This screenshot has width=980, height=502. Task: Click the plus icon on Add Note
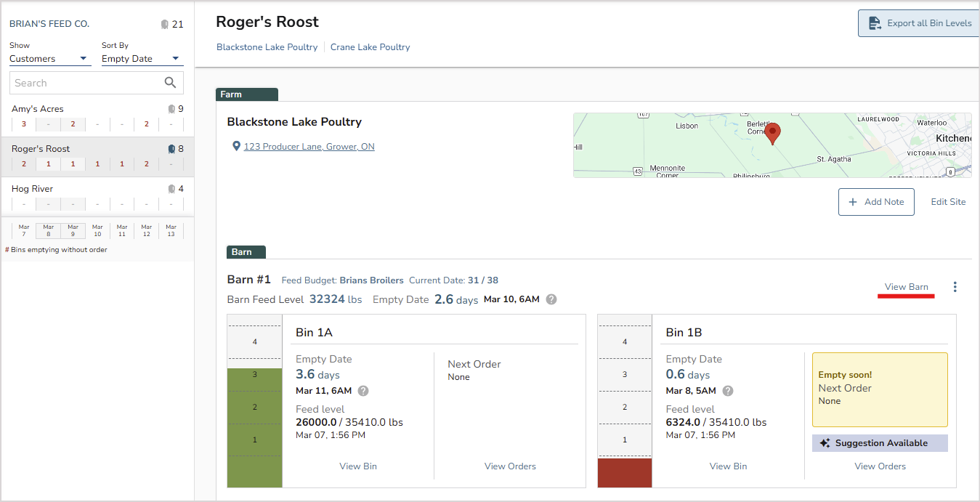tap(853, 202)
